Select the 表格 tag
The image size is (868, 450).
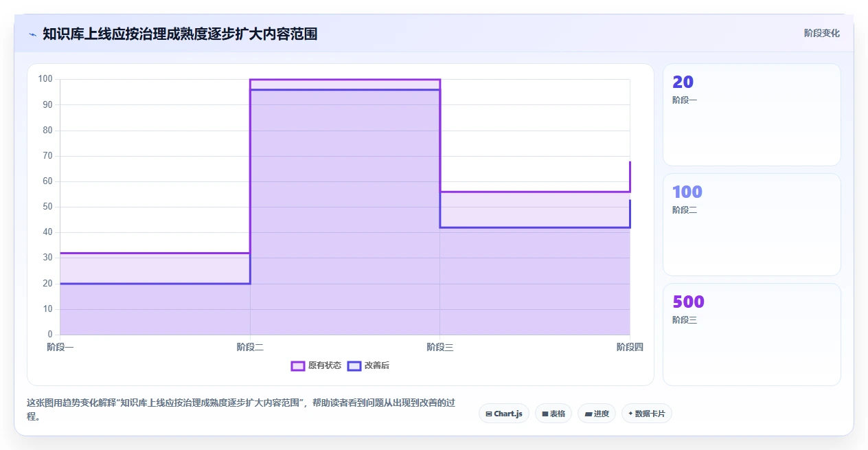pos(553,414)
